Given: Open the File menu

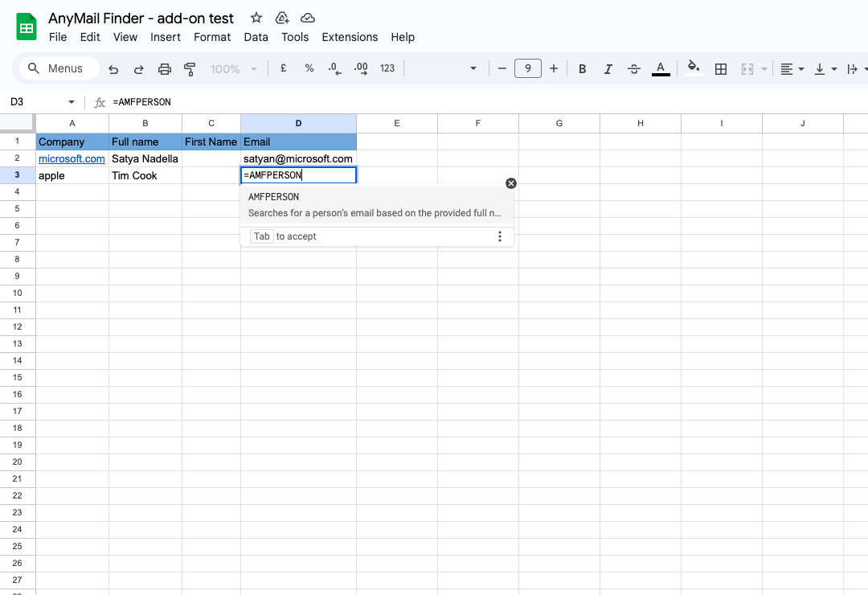Looking at the screenshot, I should (x=58, y=37).
